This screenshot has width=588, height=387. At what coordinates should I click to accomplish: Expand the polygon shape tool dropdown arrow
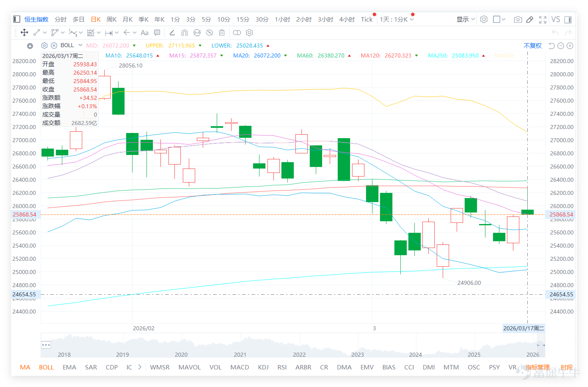pos(63,33)
